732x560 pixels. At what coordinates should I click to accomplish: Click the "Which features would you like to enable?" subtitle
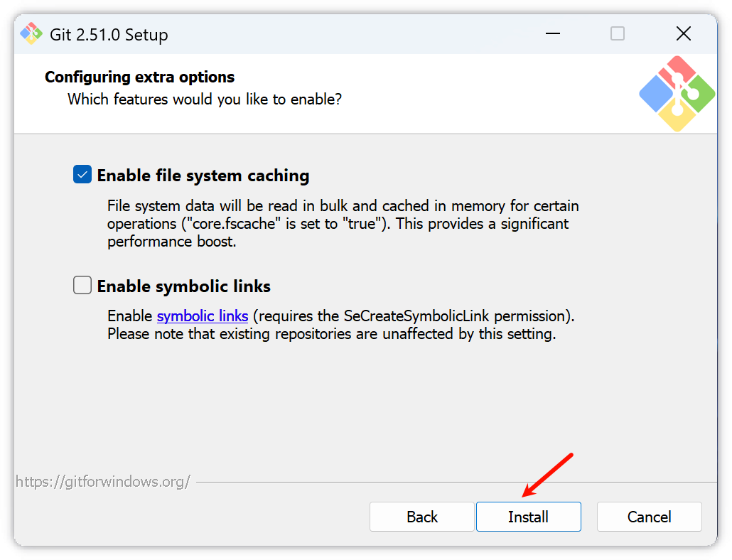205,99
